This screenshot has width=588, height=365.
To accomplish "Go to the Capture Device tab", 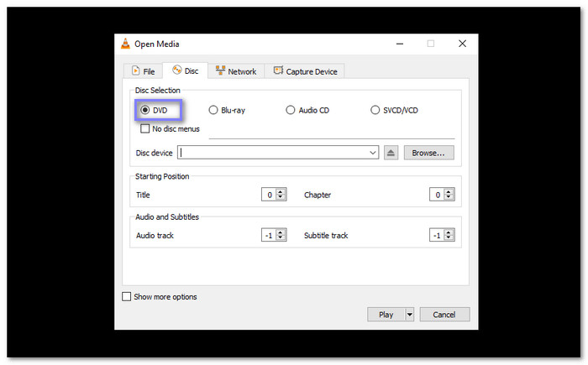I will click(x=305, y=71).
